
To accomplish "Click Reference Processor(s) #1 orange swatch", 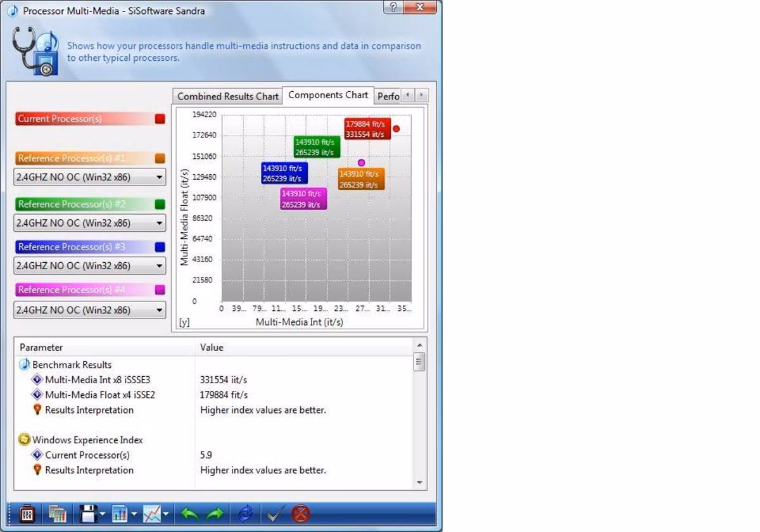I will tap(160, 158).
